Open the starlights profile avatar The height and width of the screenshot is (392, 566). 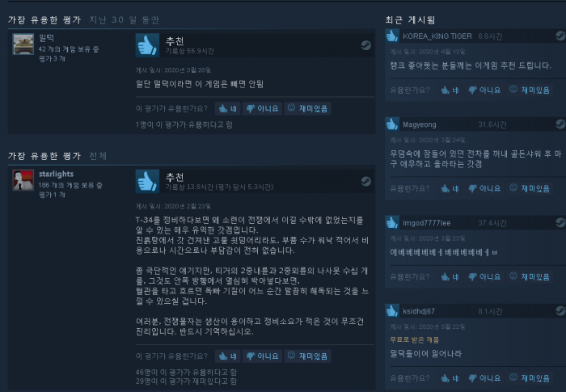click(x=23, y=180)
